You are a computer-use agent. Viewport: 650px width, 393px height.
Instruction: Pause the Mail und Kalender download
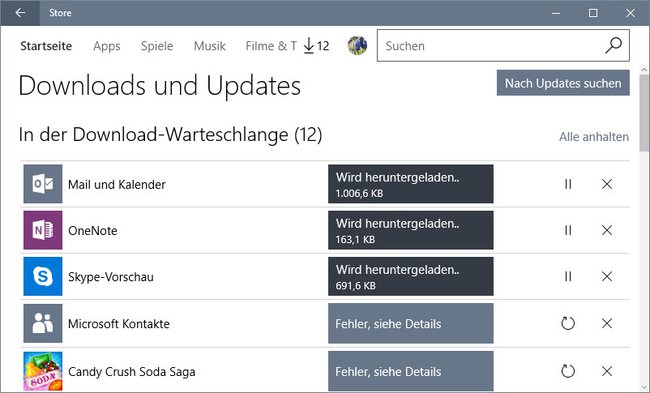[x=568, y=184]
